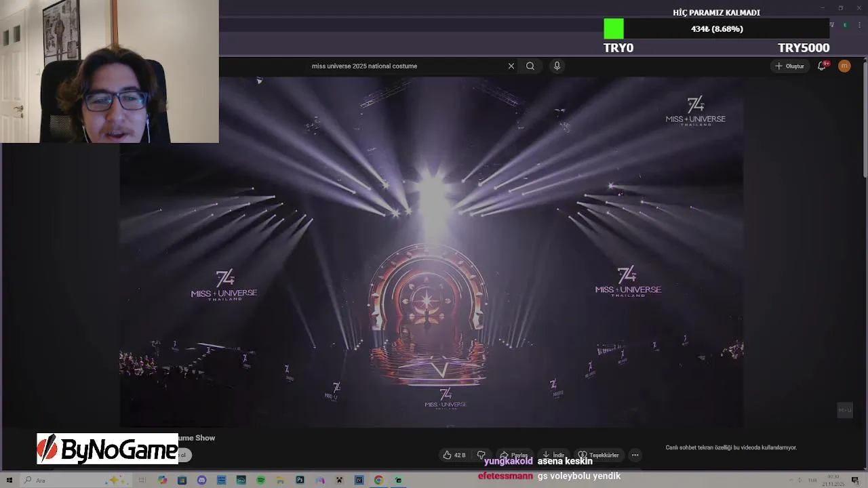Open Spotify from the taskbar
Screen dimensions: 868x488
coord(260,480)
